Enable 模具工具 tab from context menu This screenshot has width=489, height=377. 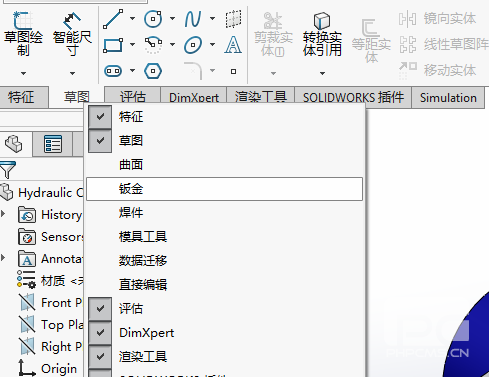coord(224,237)
